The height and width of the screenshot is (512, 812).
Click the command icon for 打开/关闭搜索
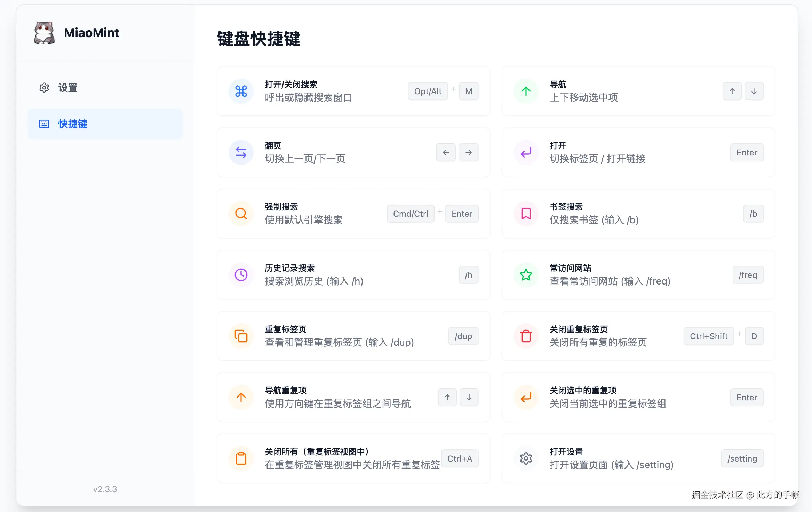pyautogui.click(x=241, y=91)
